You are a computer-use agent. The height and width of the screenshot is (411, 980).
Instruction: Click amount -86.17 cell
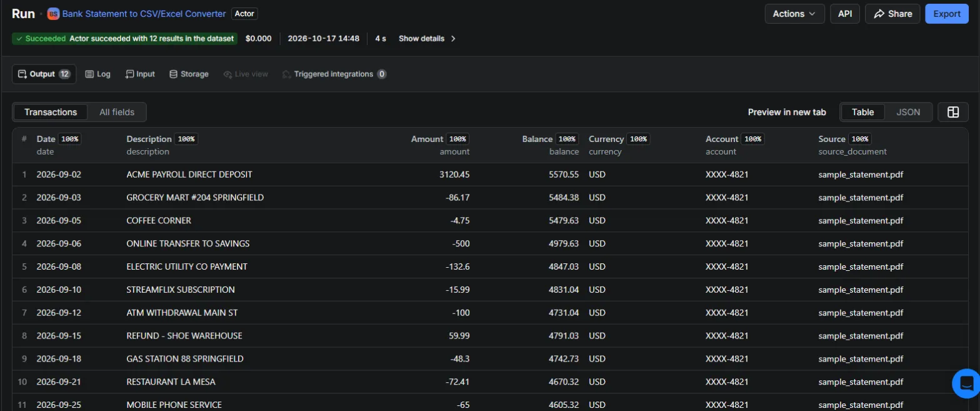click(x=458, y=198)
